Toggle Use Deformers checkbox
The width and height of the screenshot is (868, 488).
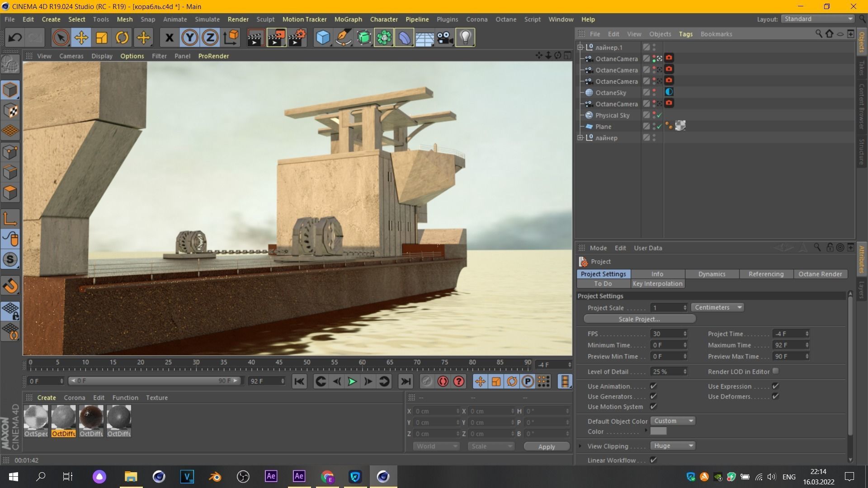pos(776,396)
